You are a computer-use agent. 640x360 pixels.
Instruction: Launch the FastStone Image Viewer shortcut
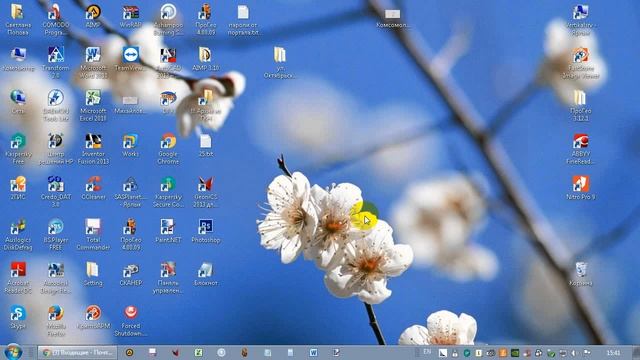580,63
